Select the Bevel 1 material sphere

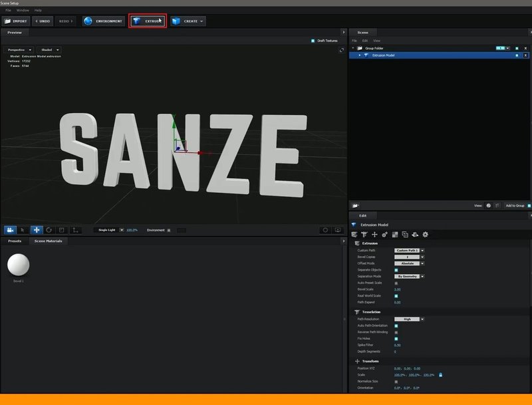[x=19, y=265]
